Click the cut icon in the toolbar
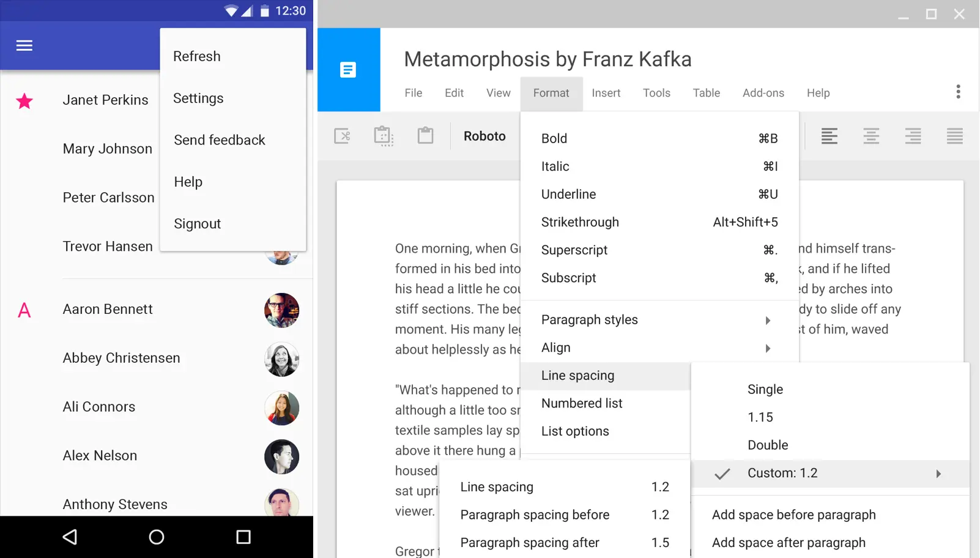 [343, 136]
